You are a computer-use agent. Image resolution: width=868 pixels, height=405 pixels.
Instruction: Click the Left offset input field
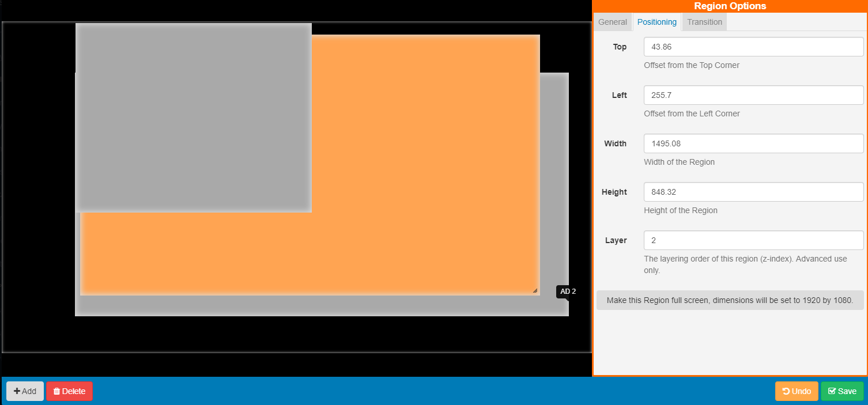point(753,95)
